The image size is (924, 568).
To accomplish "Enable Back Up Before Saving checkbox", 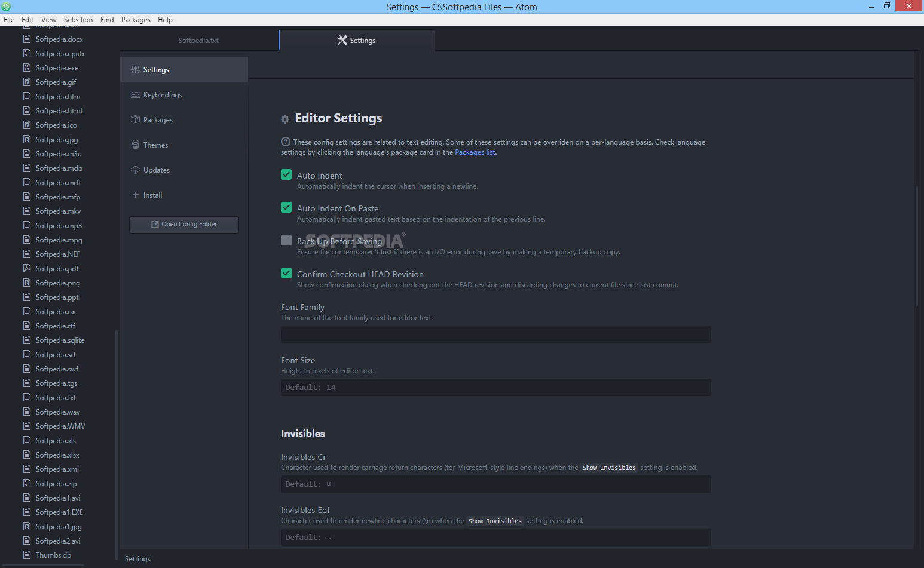I will 286,240.
